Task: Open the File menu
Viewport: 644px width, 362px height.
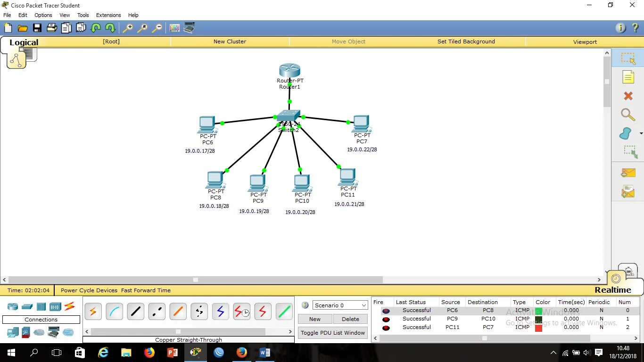Action: click(x=7, y=15)
